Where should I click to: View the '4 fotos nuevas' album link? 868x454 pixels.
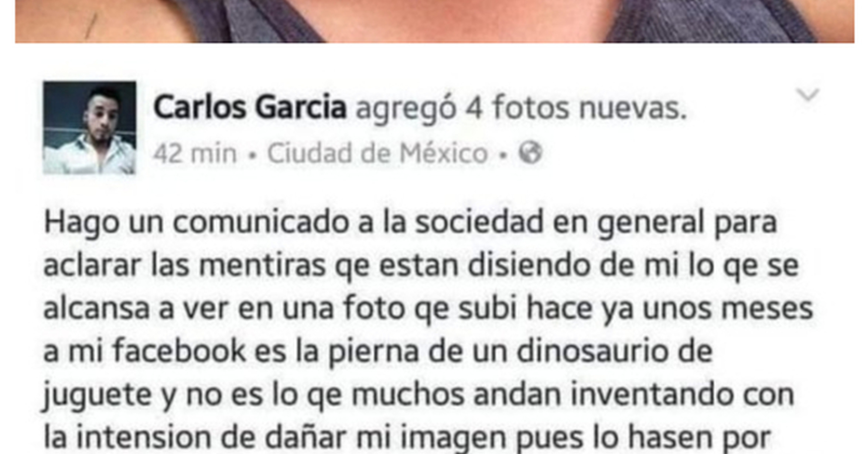tap(576, 108)
